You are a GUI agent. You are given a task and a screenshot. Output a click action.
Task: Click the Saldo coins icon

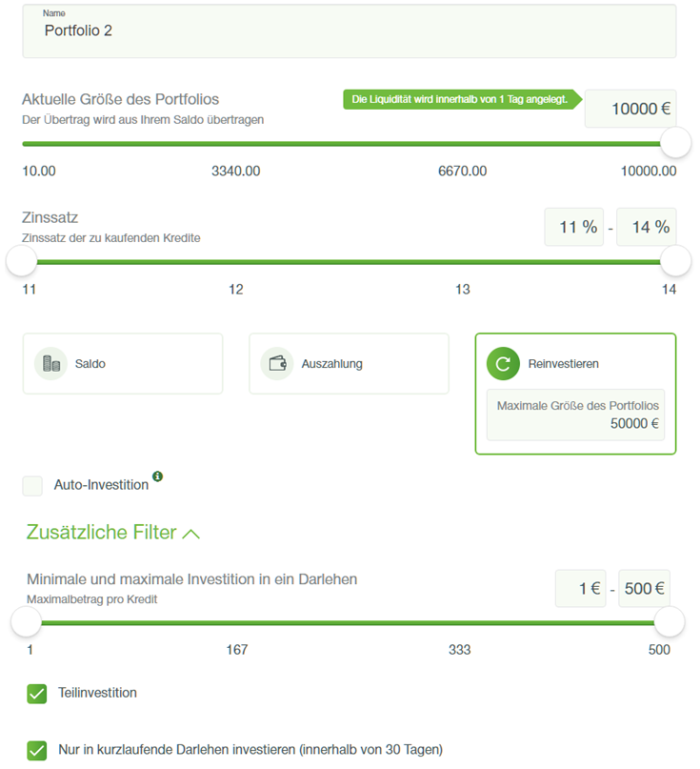coord(50,364)
